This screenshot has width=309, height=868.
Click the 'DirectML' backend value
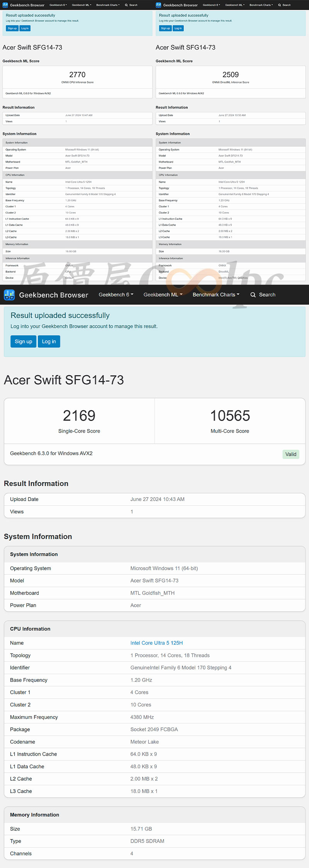pos(224,272)
